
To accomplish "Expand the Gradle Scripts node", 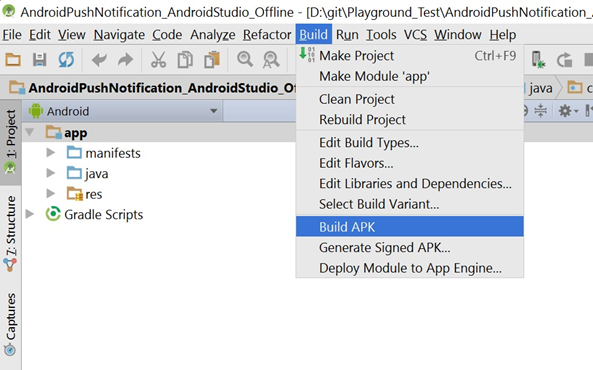I will 29,214.
